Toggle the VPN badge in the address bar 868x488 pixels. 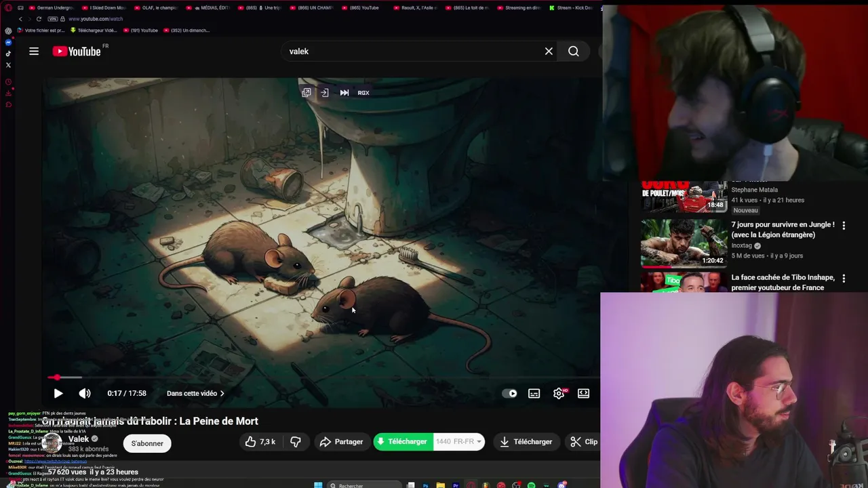53,19
